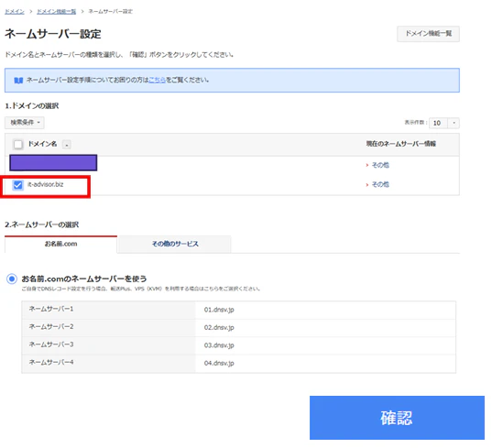Click the sort button next to ドメイン名

(x=67, y=145)
